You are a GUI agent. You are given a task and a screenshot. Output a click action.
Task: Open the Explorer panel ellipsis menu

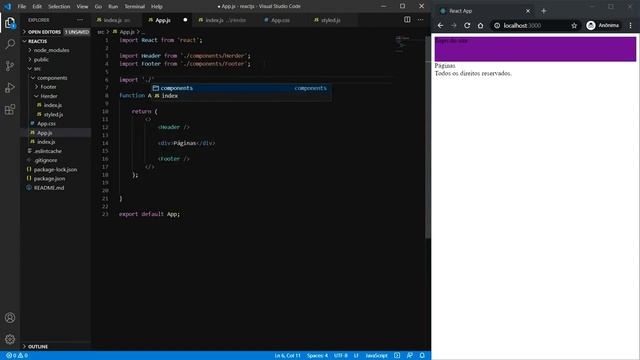point(80,20)
